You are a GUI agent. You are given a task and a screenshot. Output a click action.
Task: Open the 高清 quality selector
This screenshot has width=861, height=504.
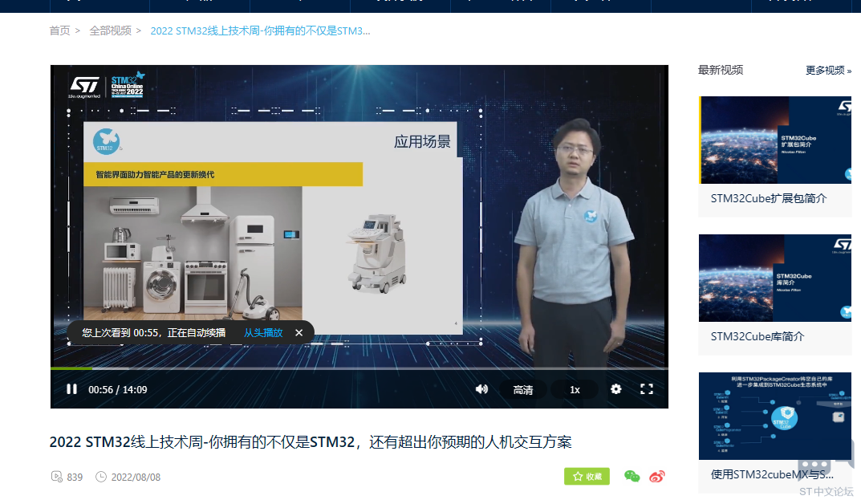tap(522, 390)
